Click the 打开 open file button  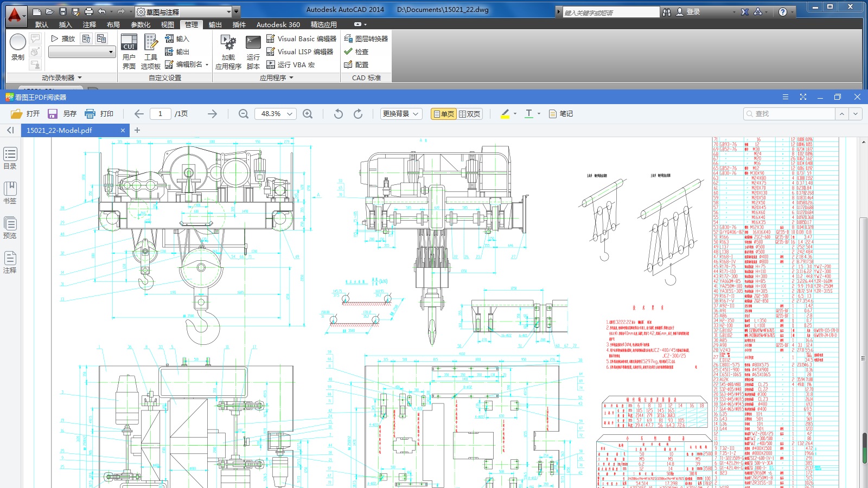click(25, 114)
